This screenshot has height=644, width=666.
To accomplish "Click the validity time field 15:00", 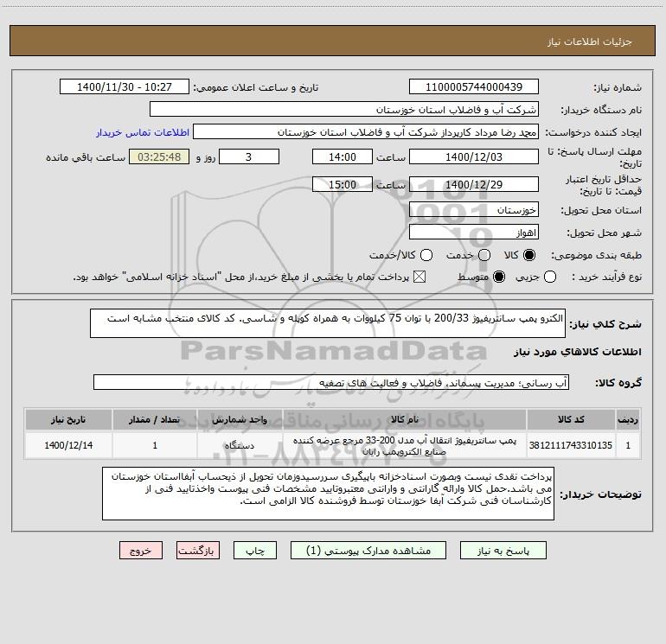I will 343,184.
